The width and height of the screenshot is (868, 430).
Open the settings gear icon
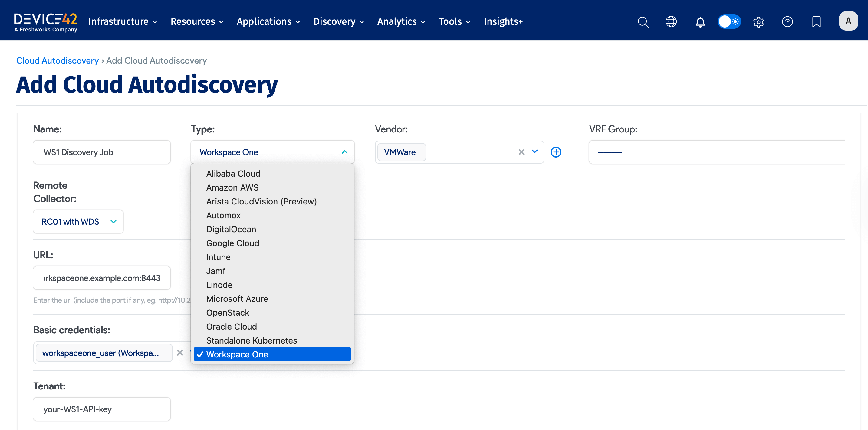coord(758,22)
